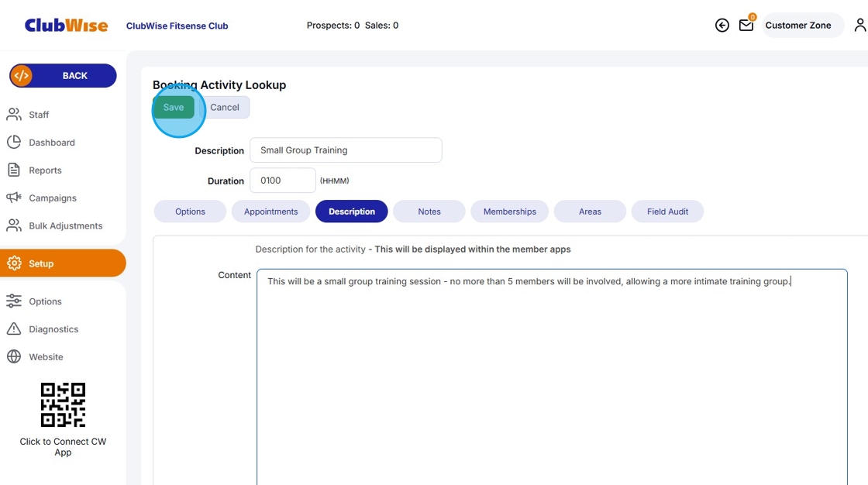This screenshot has width=868, height=485.
Task: Click the Duration field showing 0100
Action: pyautogui.click(x=283, y=181)
